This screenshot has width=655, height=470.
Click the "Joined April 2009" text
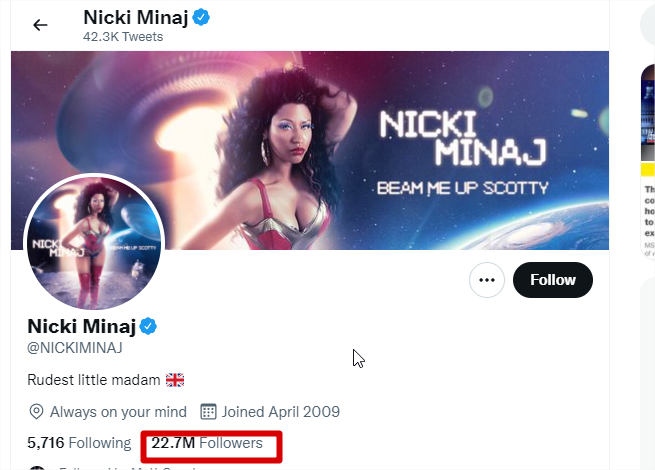point(282,412)
